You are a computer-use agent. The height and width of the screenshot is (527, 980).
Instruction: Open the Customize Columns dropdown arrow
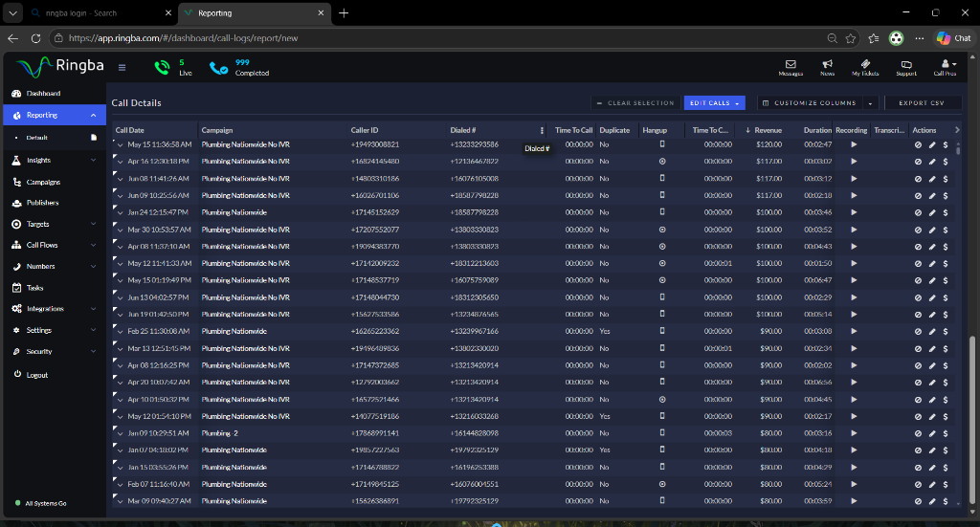870,103
